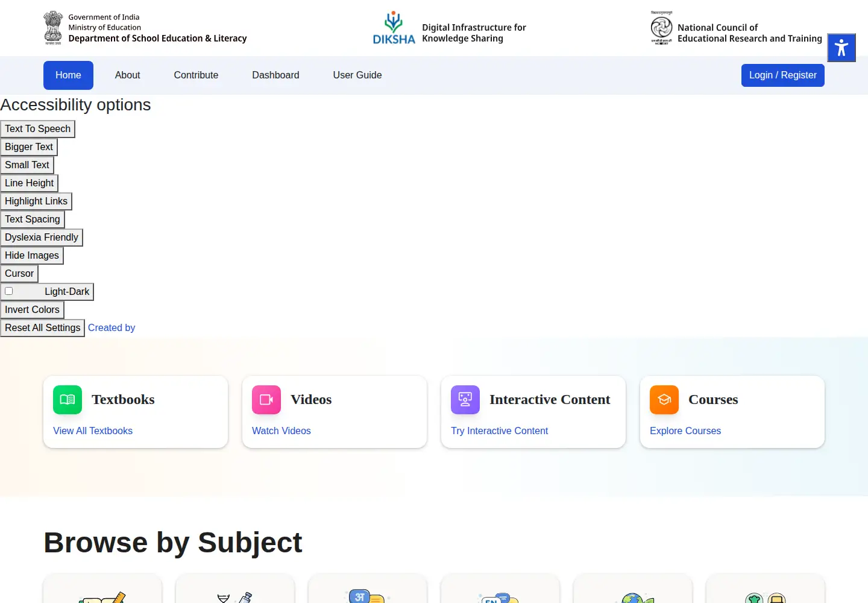Click the Invert Colors button
Screen dimensions: 868x603
pyautogui.click(x=33, y=310)
